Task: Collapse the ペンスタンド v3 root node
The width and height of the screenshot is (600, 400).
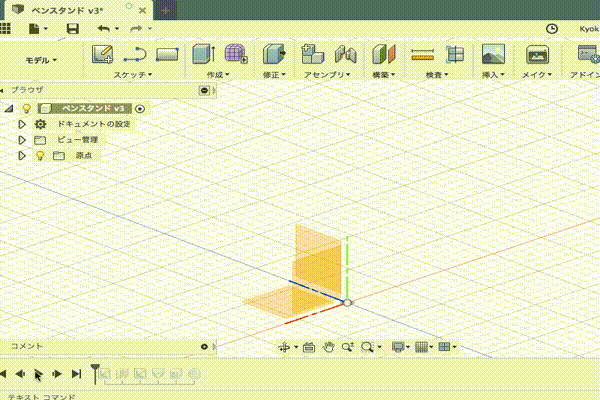Action: pyautogui.click(x=8, y=109)
